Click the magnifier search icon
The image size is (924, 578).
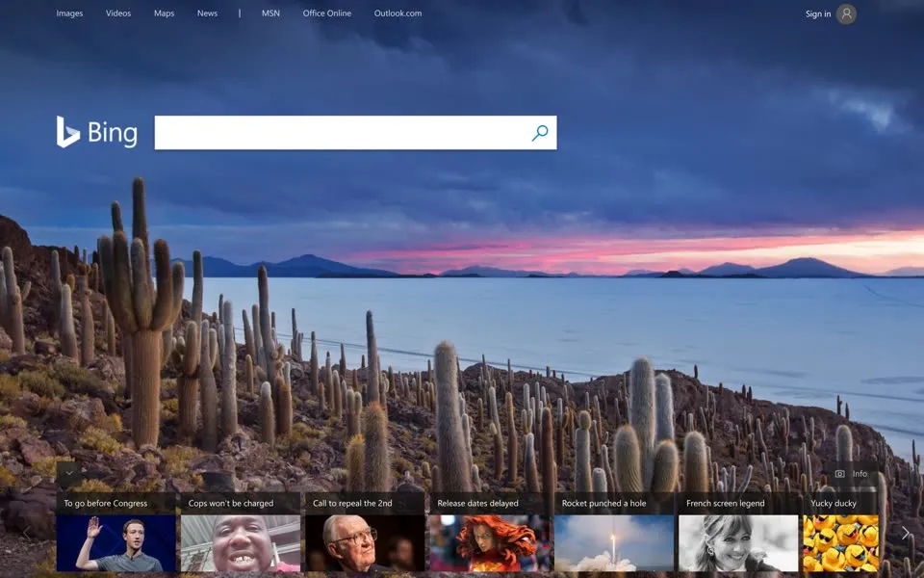540,133
